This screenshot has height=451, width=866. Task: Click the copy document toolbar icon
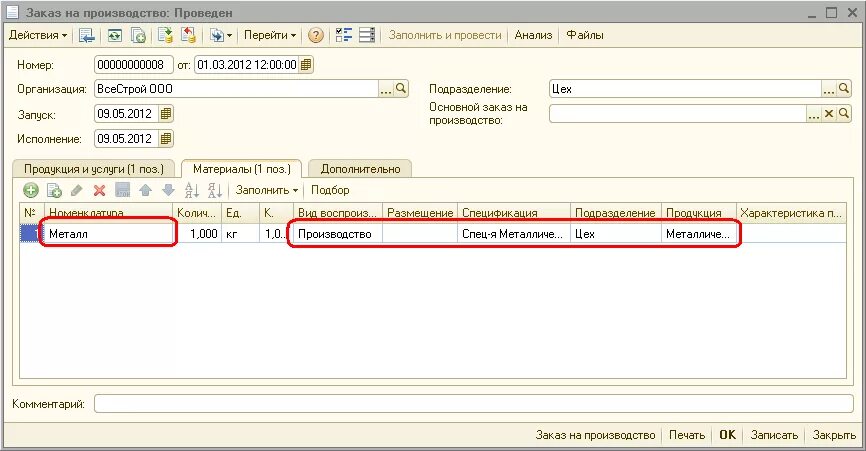[138, 35]
